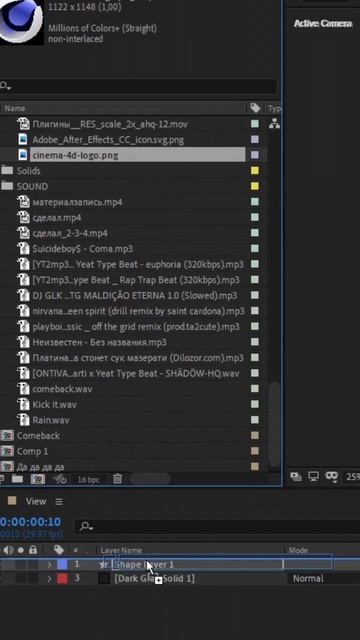The image size is (360, 640).
Task: Click the Project panel search field
Action: [x=138, y=86]
